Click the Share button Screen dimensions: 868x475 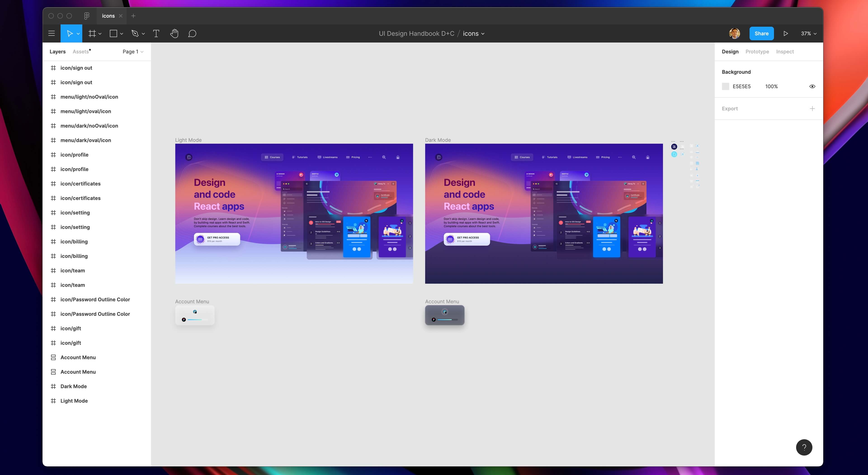(x=762, y=33)
